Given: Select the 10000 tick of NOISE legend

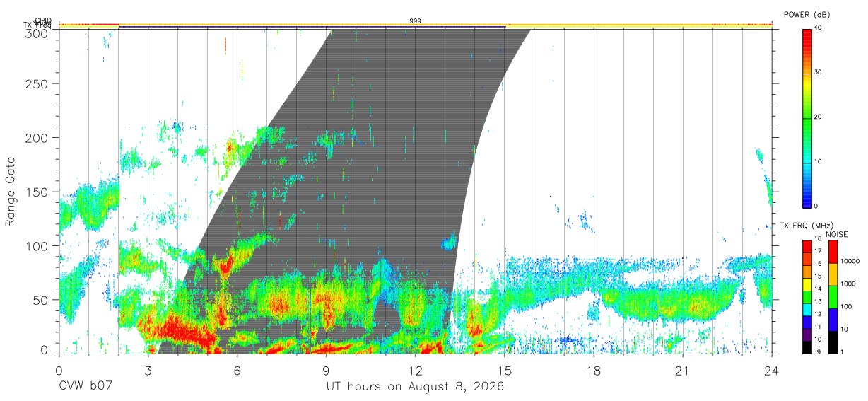Looking at the screenshot, I should 850,261.
